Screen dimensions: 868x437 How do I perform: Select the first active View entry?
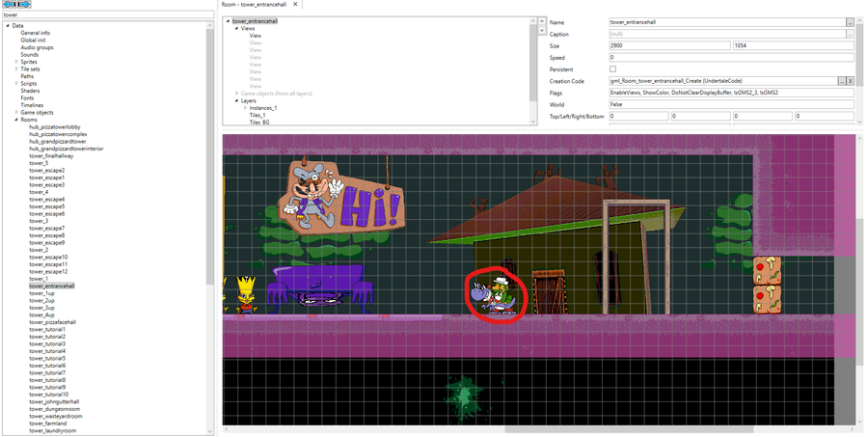point(256,36)
